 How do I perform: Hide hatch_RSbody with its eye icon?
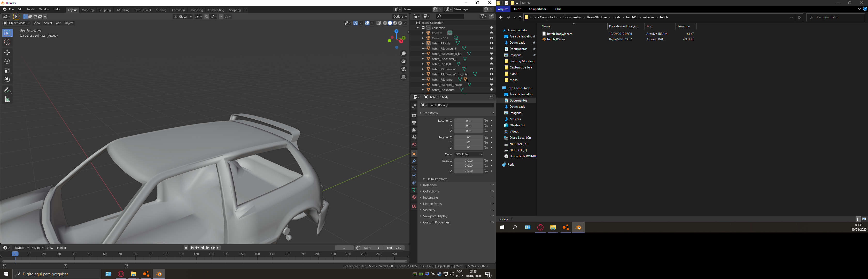491,43
